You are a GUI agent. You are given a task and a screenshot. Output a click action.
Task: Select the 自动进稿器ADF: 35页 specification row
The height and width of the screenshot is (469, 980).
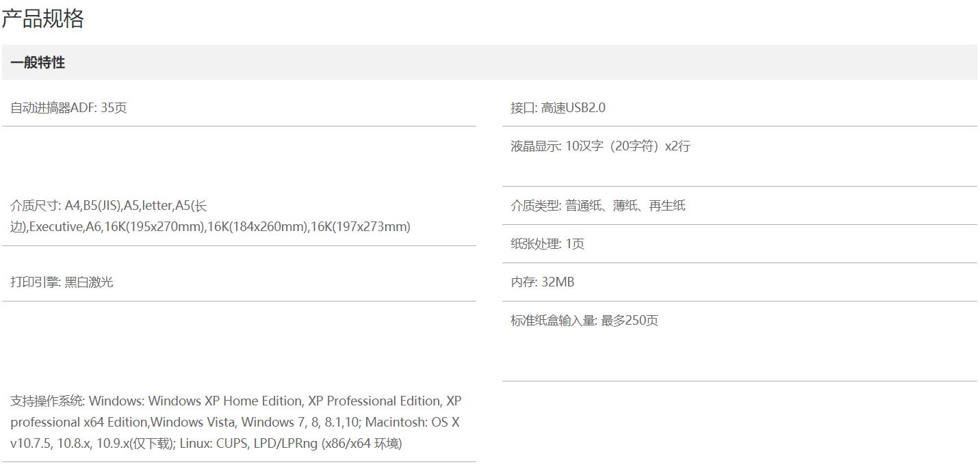pyautogui.click(x=68, y=108)
